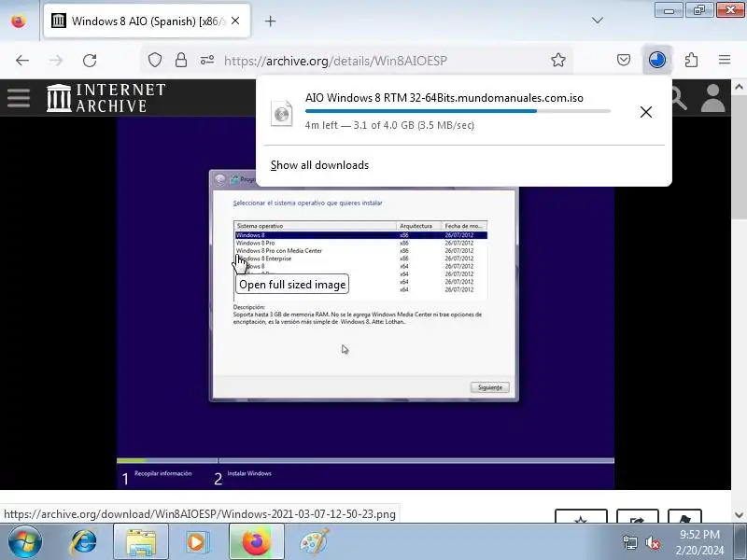This screenshot has width=747, height=560.
Task: Open full sized Windows 8 installer image
Action: (365, 302)
